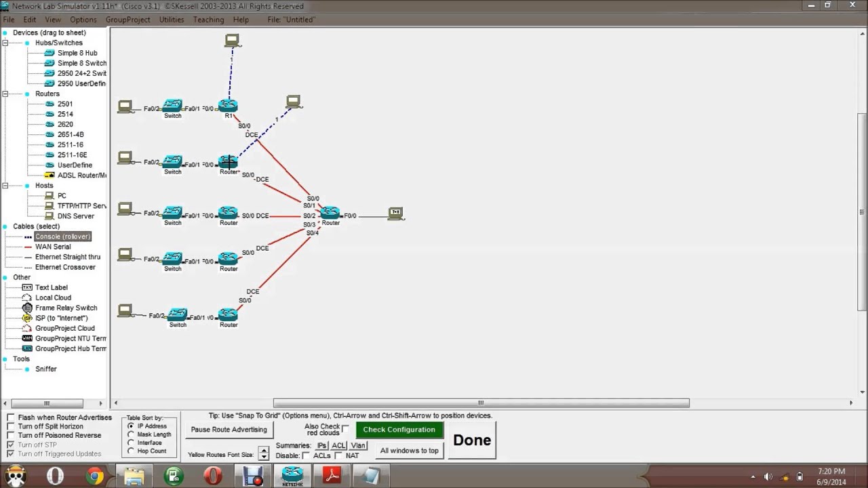Click Pause Route Advertising

point(229,430)
